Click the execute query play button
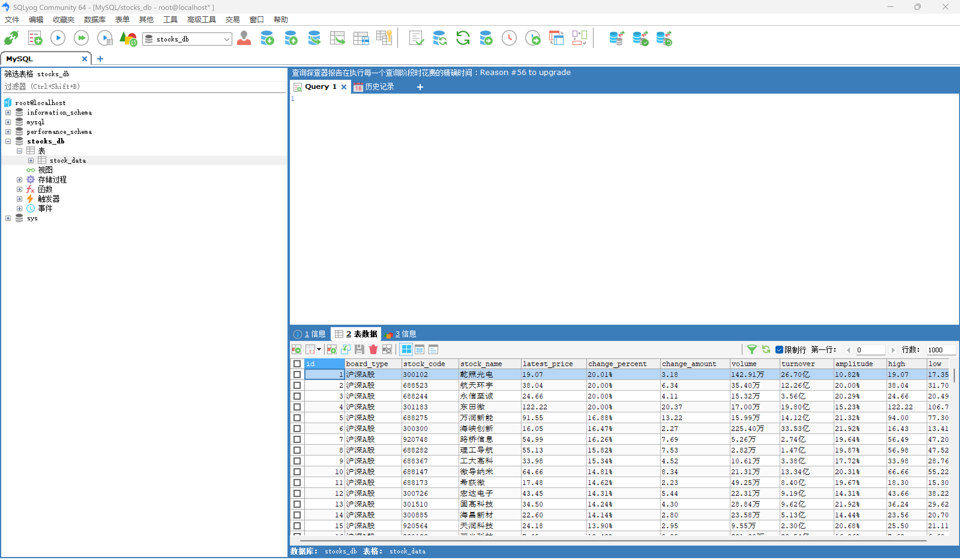The height and width of the screenshot is (560, 960). [58, 38]
